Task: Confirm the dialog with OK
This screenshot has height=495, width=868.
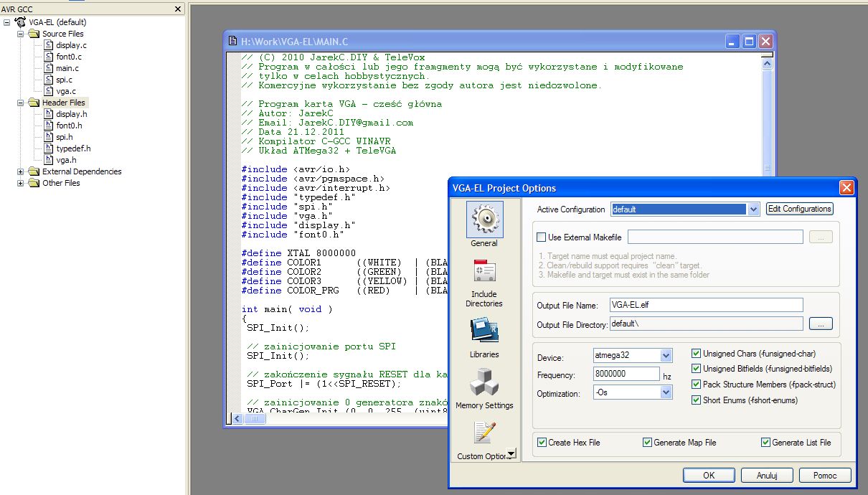Action: (x=708, y=475)
